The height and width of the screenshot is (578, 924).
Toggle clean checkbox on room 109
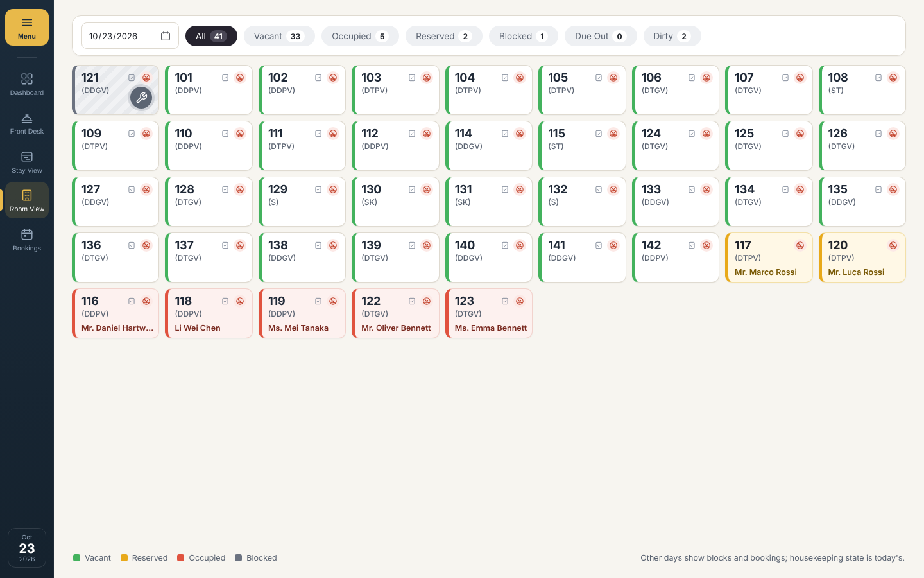pos(132,134)
